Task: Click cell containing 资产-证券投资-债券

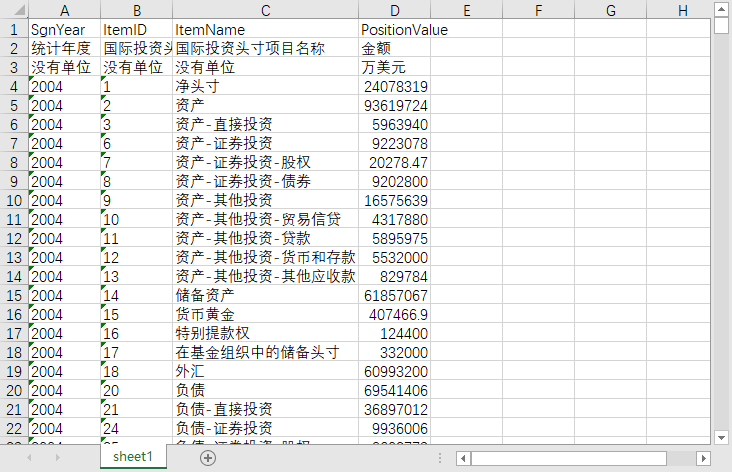Action: 266,181
